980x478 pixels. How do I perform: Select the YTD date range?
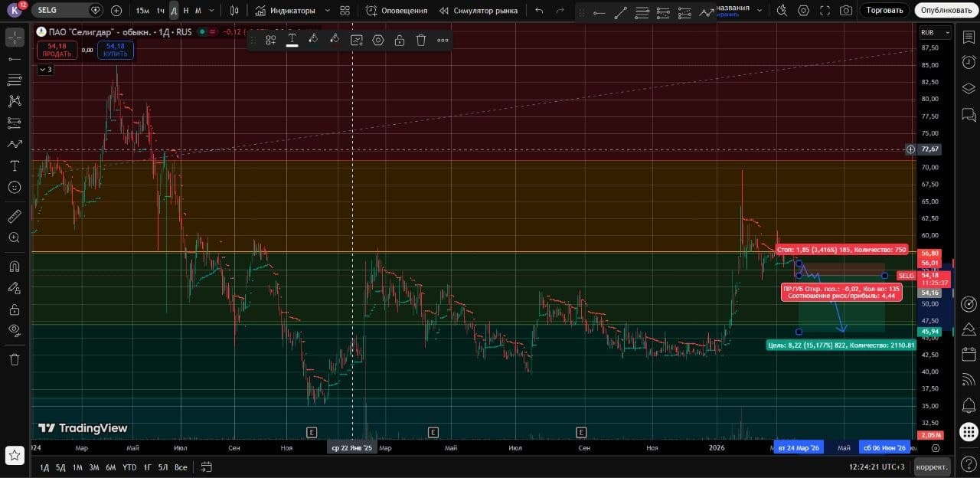[129, 467]
